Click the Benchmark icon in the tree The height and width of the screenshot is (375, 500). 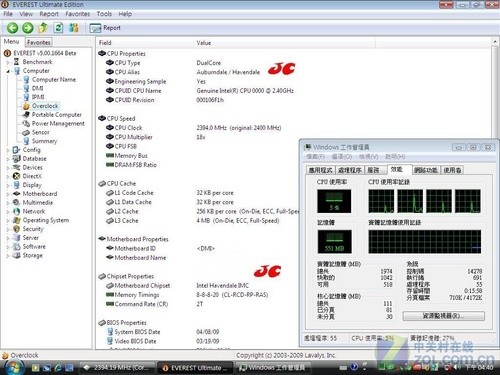pyautogui.click(x=16, y=62)
